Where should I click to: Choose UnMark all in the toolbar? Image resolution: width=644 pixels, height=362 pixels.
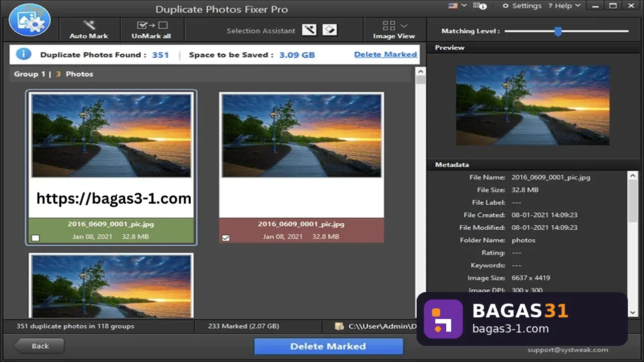pyautogui.click(x=151, y=30)
